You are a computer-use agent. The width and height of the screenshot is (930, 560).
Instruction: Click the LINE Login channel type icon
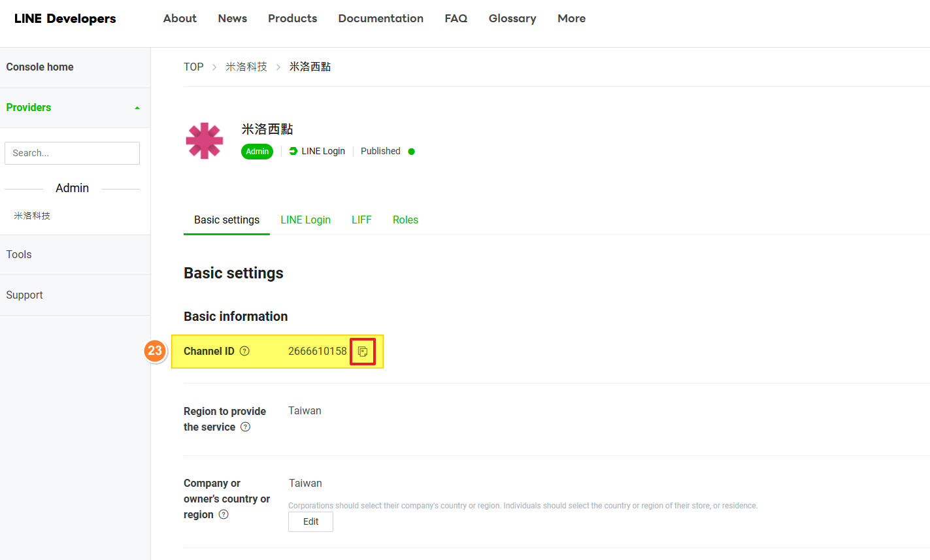click(x=293, y=151)
